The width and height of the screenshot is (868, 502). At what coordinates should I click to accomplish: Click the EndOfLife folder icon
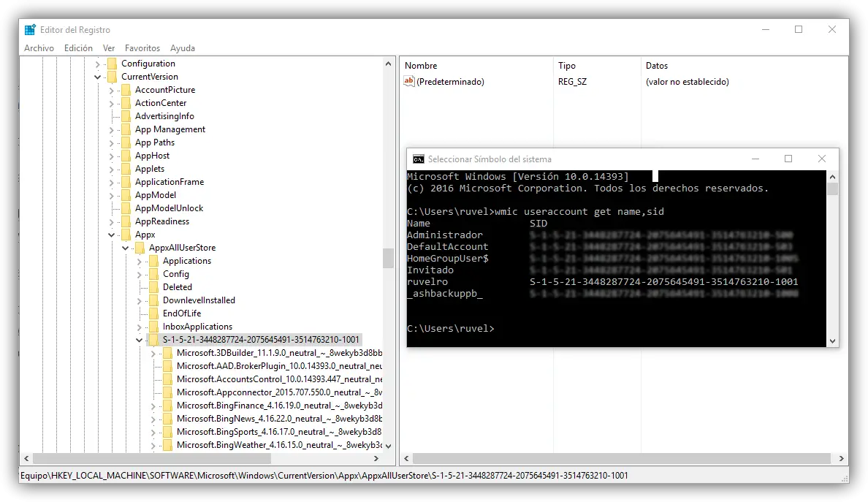click(153, 313)
